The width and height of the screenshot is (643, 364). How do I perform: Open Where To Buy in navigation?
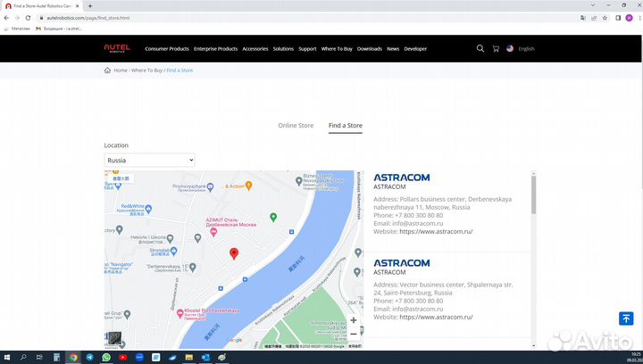click(x=337, y=49)
